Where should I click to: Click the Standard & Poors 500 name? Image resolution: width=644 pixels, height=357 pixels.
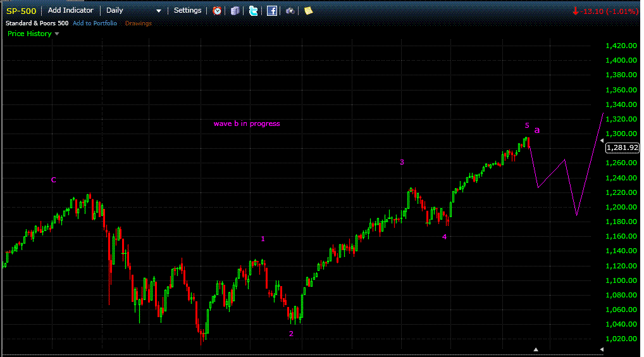point(37,23)
